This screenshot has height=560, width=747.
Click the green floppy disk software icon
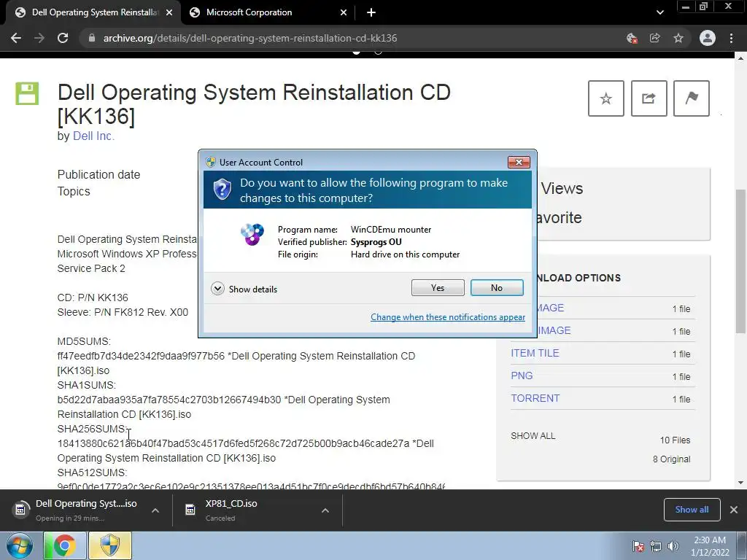(x=27, y=93)
